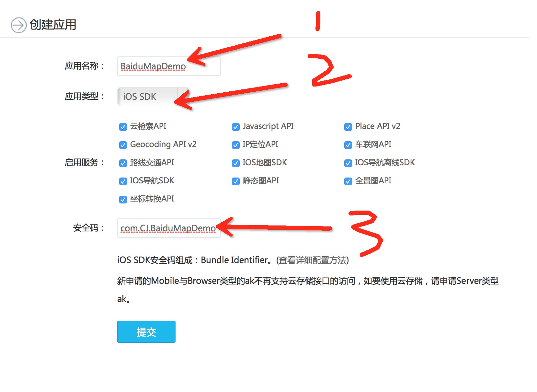Uncheck the 坐标转换API checkbox
This screenshot has width=537, height=392.
tap(123, 199)
